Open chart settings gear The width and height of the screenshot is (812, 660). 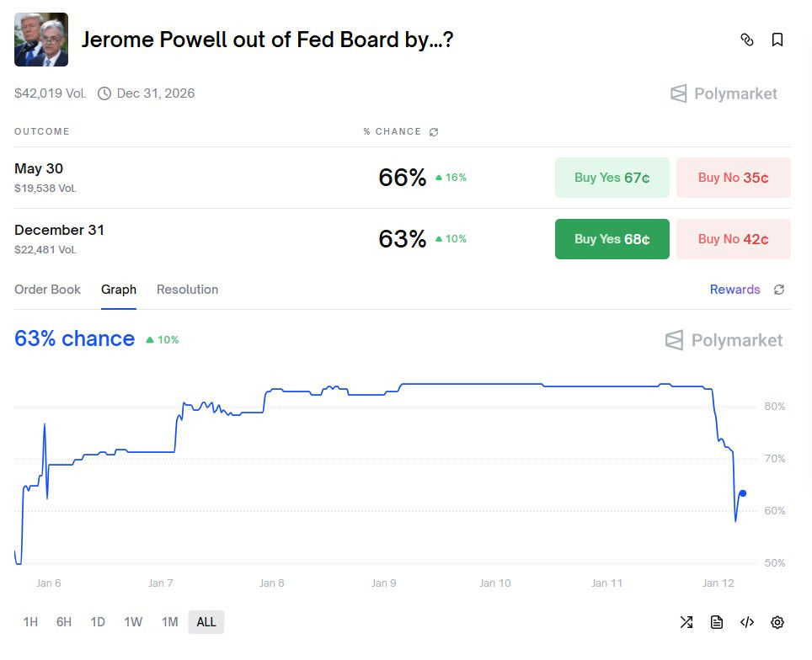(777, 622)
